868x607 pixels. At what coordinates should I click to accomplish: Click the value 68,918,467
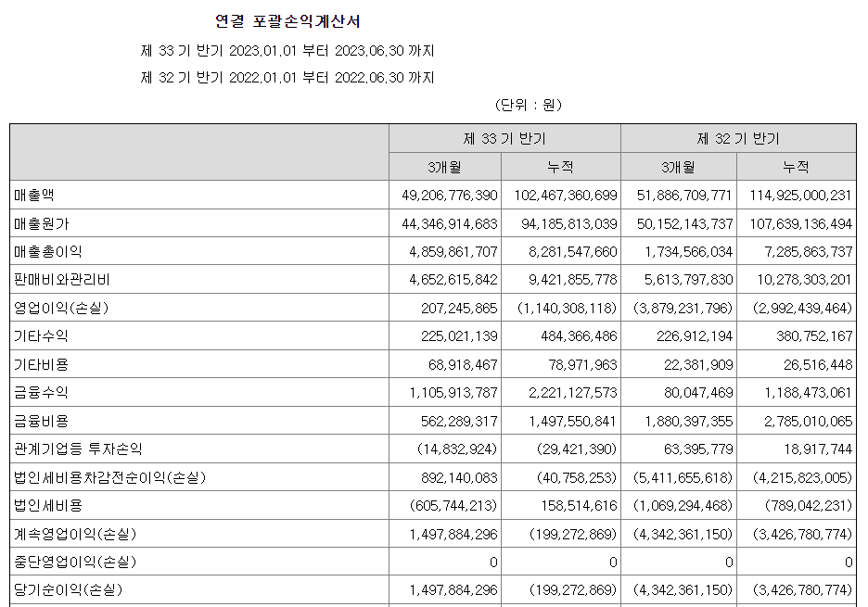pyautogui.click(x=463, y=364)
